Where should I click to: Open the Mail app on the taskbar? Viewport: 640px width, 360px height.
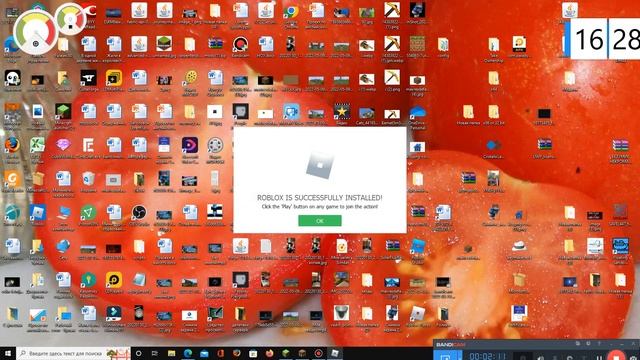point(204,353)
